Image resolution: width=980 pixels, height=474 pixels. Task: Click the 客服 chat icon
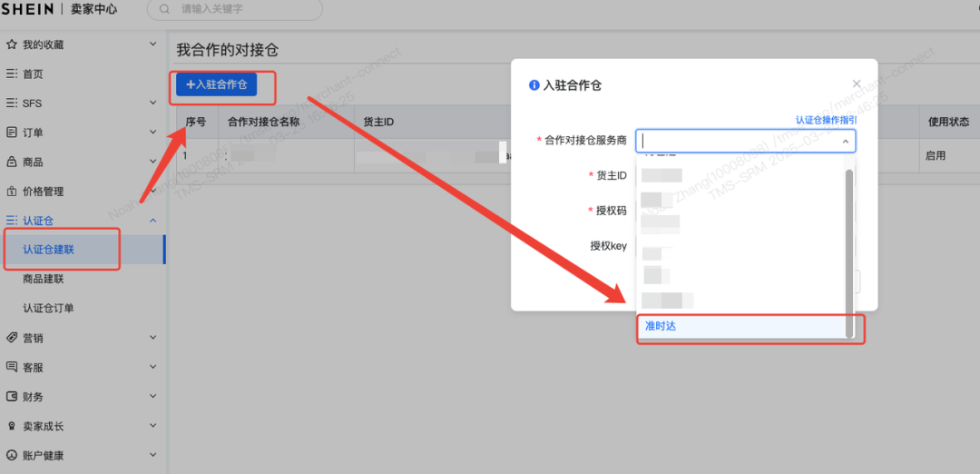11,367
